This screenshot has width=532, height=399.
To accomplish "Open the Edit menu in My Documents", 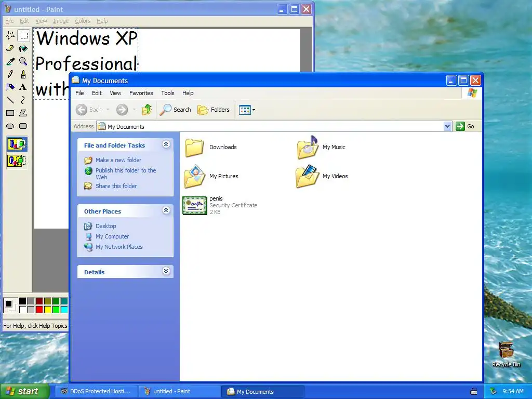I will (97, 93).
